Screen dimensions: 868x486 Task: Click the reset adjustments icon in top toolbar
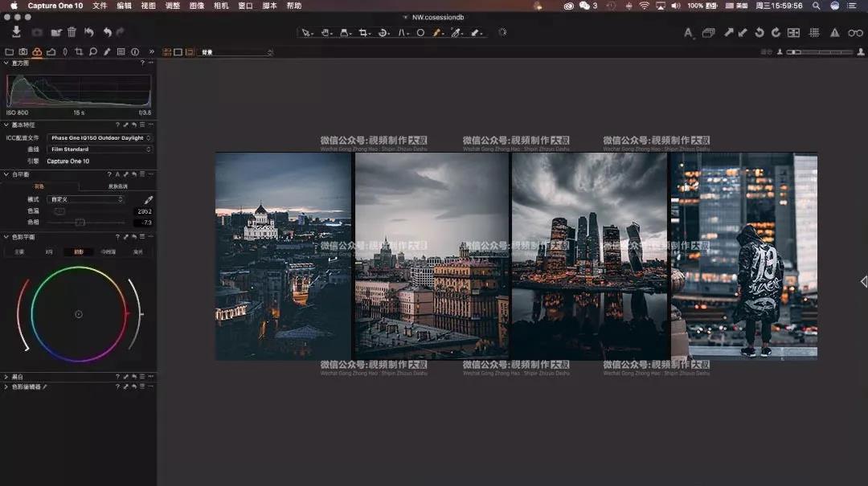[x=89, y=32]
